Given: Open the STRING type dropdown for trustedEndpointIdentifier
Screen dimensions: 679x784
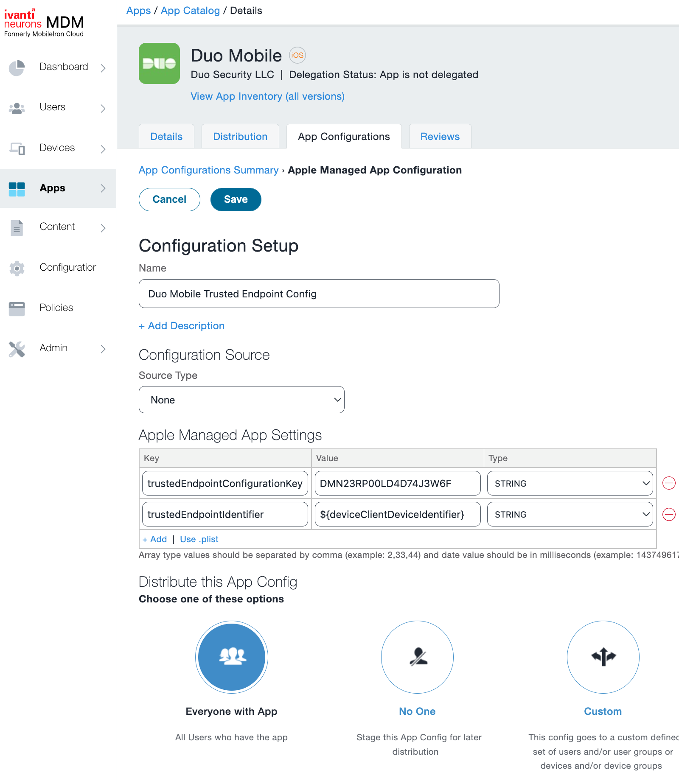Looking at the screenshot, I should coord(570,514).
